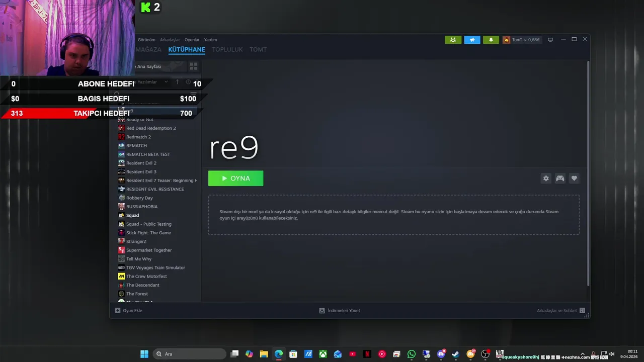The height and width of the screenshot is (362, 644).
Task: Select The Descendant in library
Action: [x=142, y=285]
